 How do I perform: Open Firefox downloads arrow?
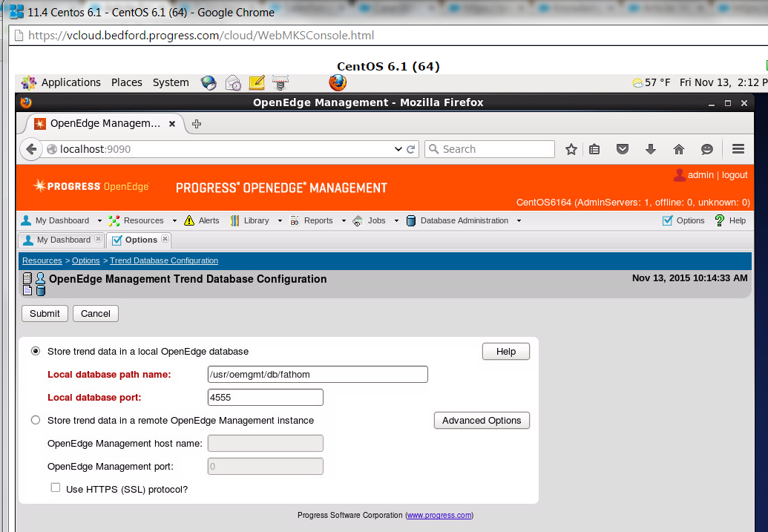pos(651,149)
